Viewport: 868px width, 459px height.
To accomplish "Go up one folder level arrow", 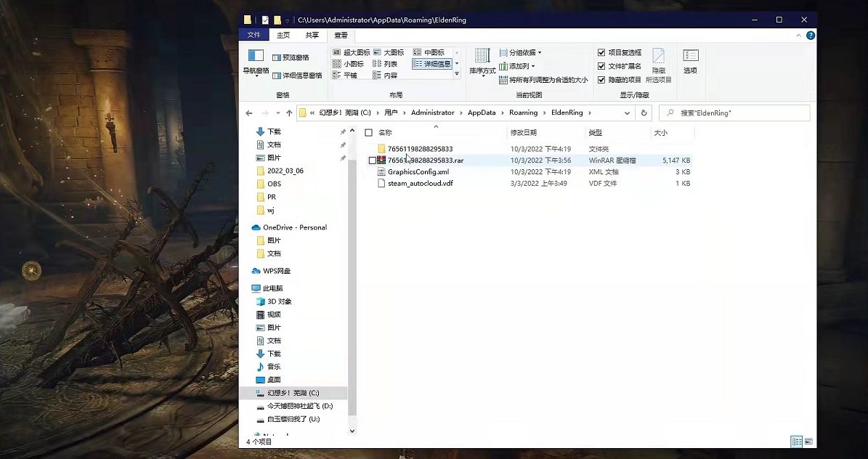I will pyautogui.click(x=289, y=113).
